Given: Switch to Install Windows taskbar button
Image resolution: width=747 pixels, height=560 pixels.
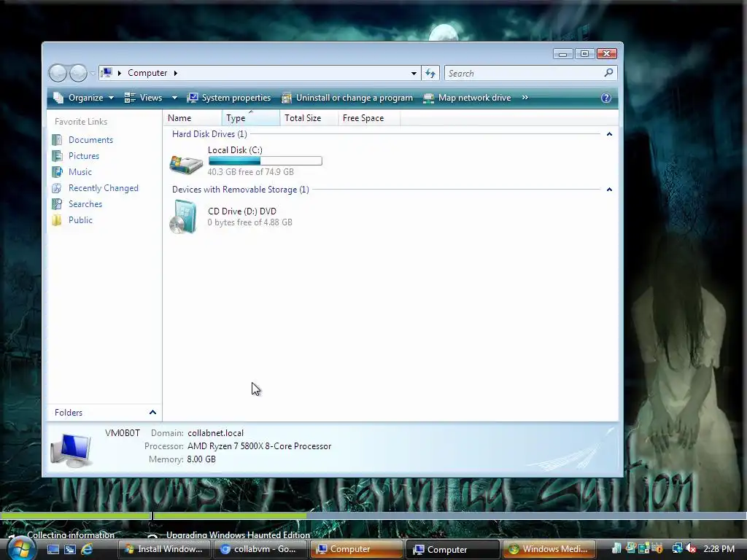Looking at the screenshot, I should coord(164,549).
